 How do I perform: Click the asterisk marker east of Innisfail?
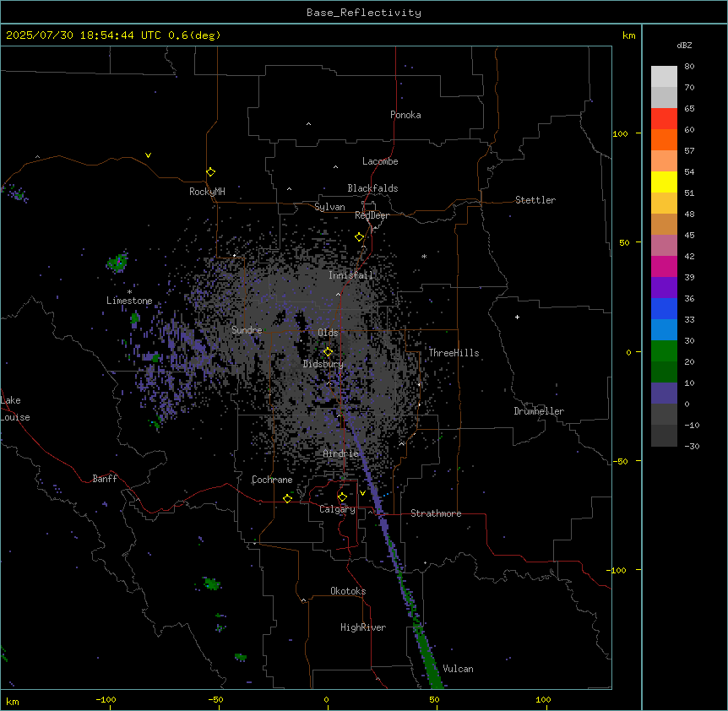coord(424,257)
